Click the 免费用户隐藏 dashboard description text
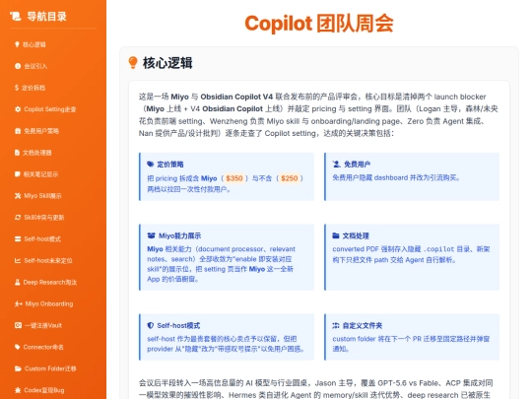 pyautogui.click(x=396, y=177)
